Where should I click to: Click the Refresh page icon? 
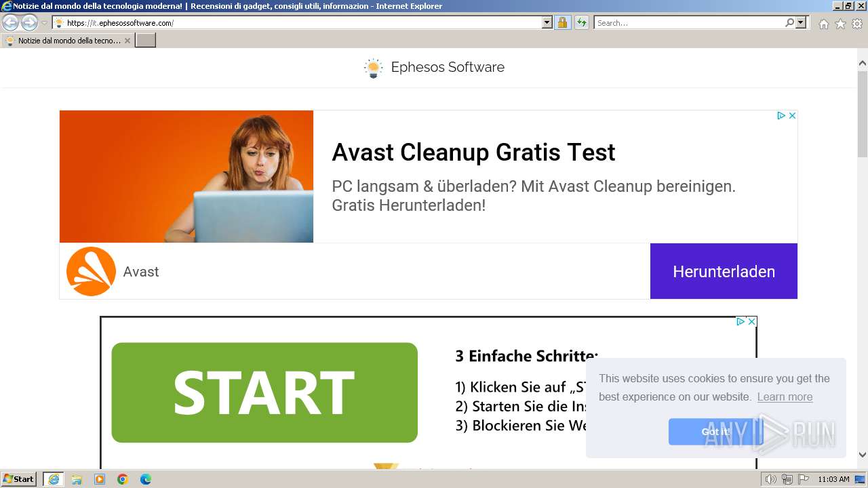581,23
